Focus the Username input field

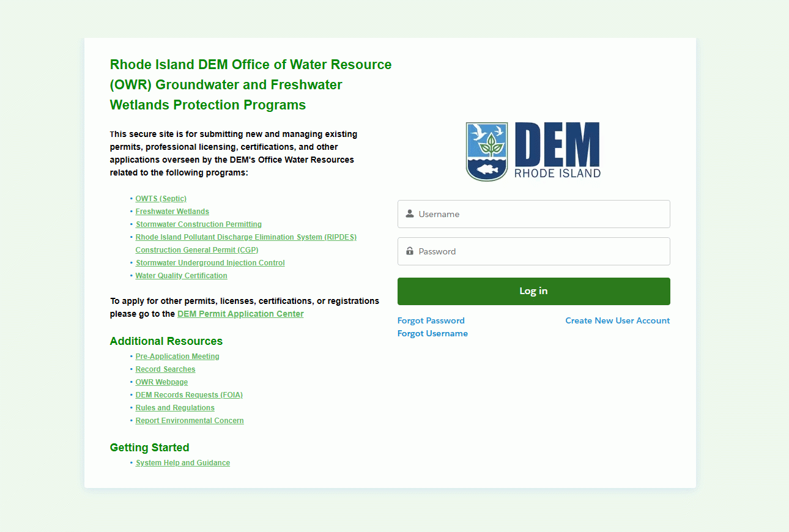[x=541, y=214]
